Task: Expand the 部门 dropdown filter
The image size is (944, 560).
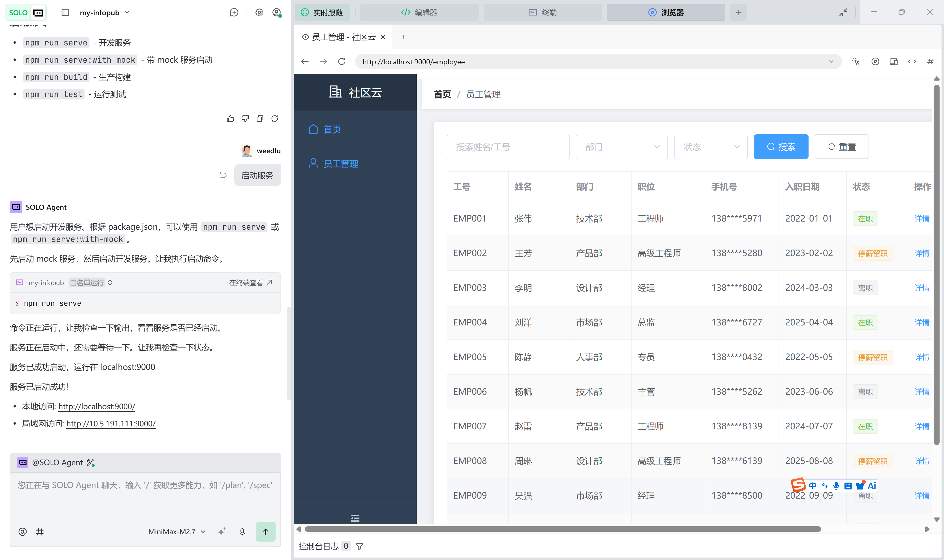Action: (621, 147)
